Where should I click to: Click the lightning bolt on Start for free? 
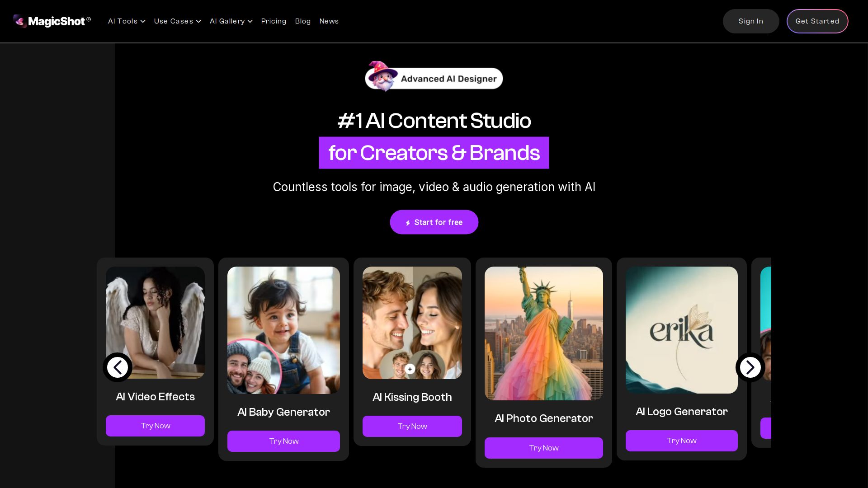coord(408,223)
